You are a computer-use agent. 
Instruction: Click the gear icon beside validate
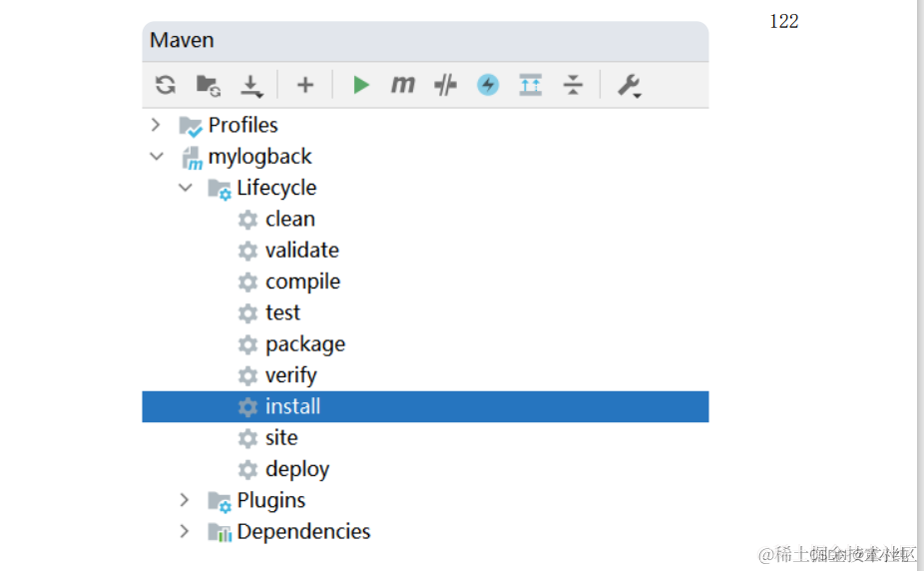click(x=248, y=251)
